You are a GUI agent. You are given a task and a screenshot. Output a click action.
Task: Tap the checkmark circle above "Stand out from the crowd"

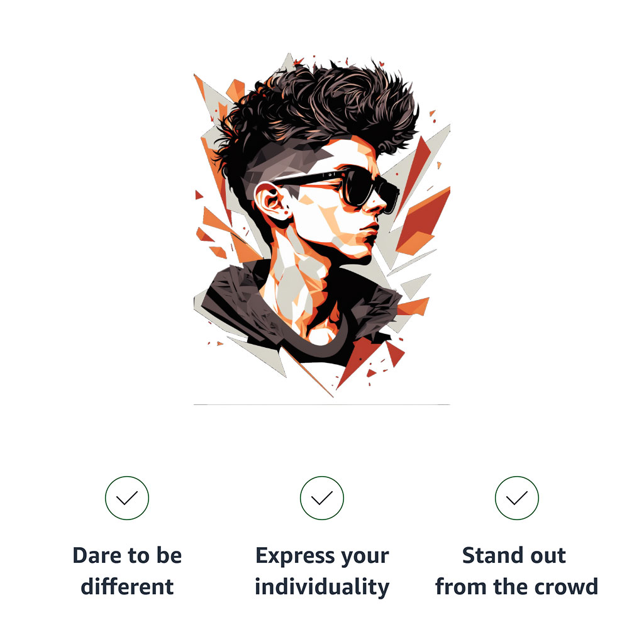point(517,498)
